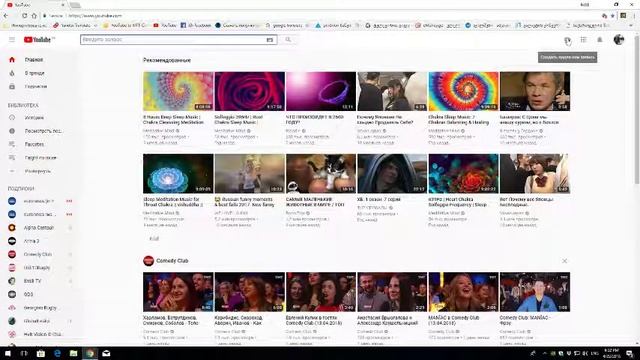Focus the YouTube search field
This screenshot has height=360, width=640.
(x=173, y=40)
